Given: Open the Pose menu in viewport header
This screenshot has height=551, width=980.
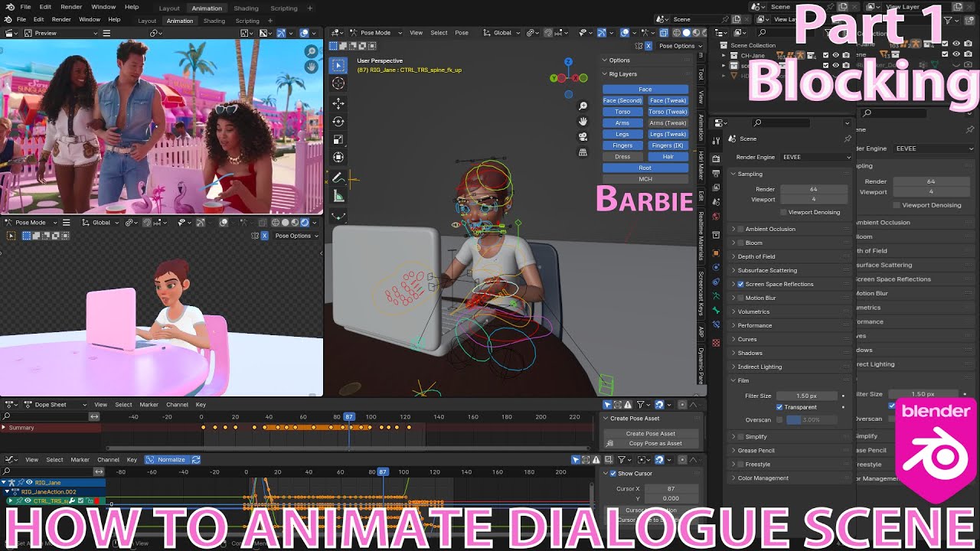Looking at the screenshot, I should click(462, 33).
